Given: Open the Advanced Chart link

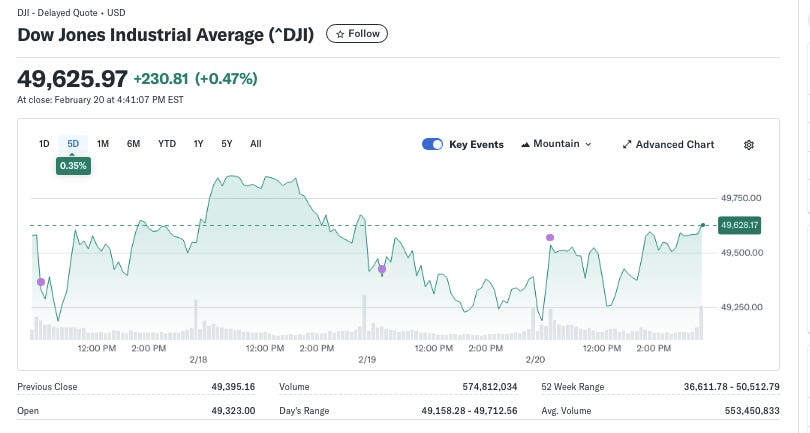Looking at the screenshot, I should pos(668,145).
